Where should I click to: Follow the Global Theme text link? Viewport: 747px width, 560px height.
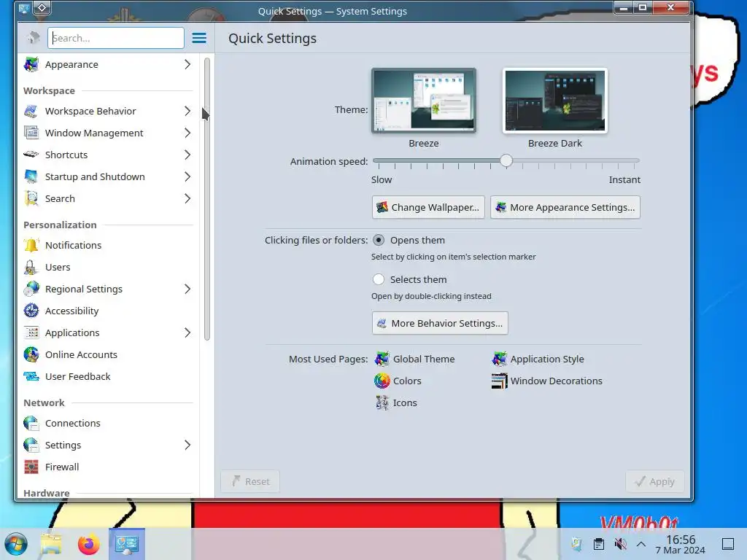[x=424, y=359]
